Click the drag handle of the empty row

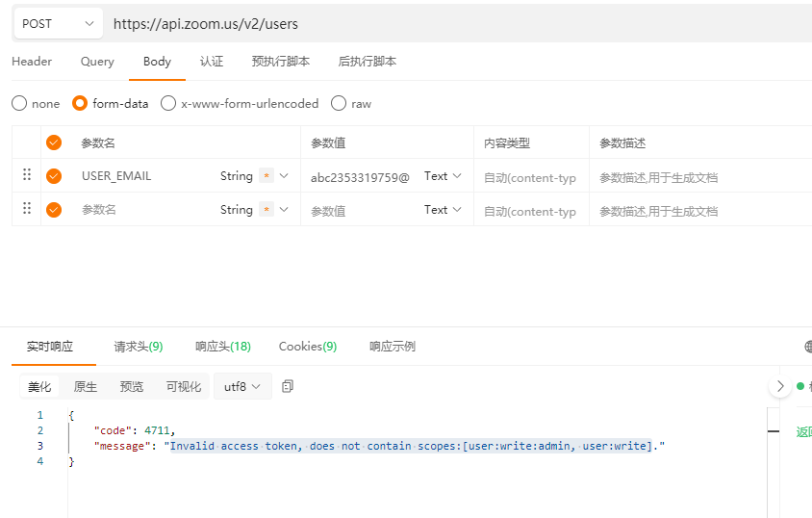point(27,208)
